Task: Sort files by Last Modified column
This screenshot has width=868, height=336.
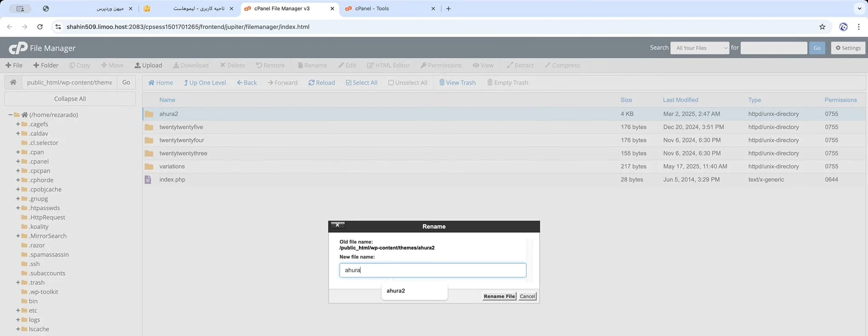Action: pos(680,100)
